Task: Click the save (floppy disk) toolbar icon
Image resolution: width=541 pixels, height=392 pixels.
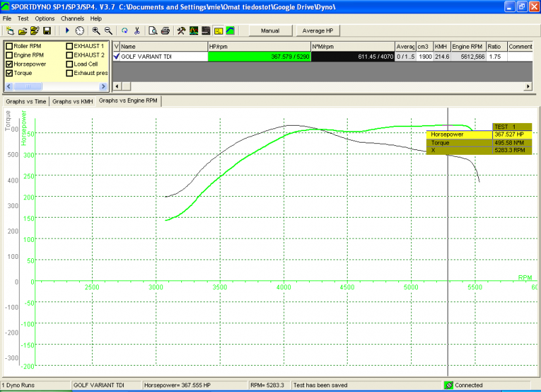Action: click(47, 31)
